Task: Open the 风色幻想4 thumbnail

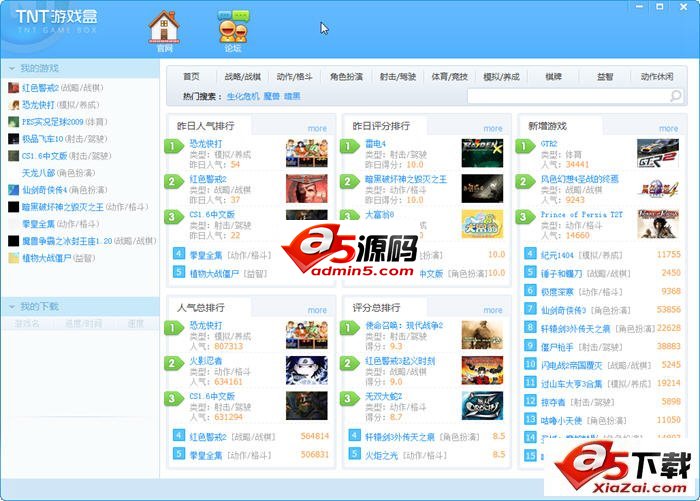Action: point(658,188)
